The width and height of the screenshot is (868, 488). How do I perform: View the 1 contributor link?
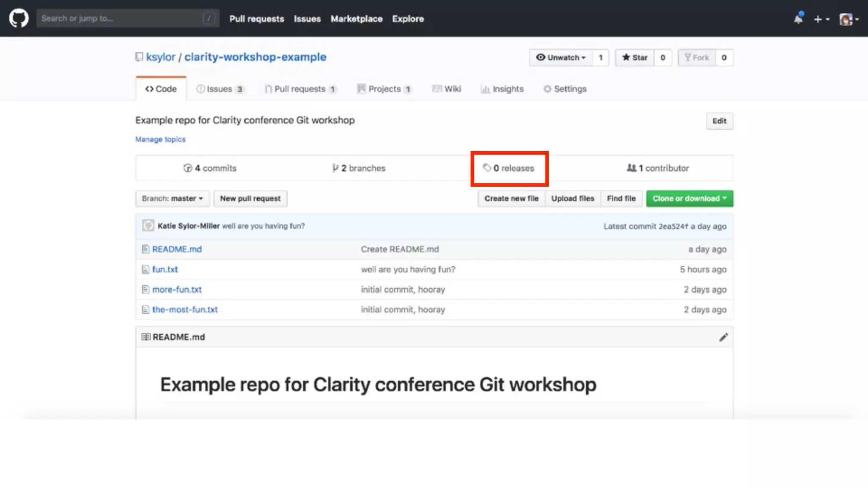pyautogui.click(x=658, y=168)
